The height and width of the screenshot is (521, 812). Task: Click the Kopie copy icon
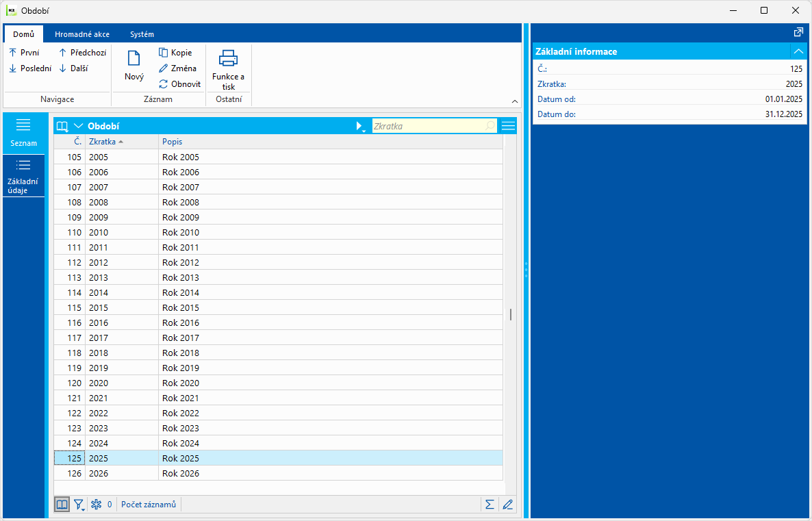click(163, 52)
